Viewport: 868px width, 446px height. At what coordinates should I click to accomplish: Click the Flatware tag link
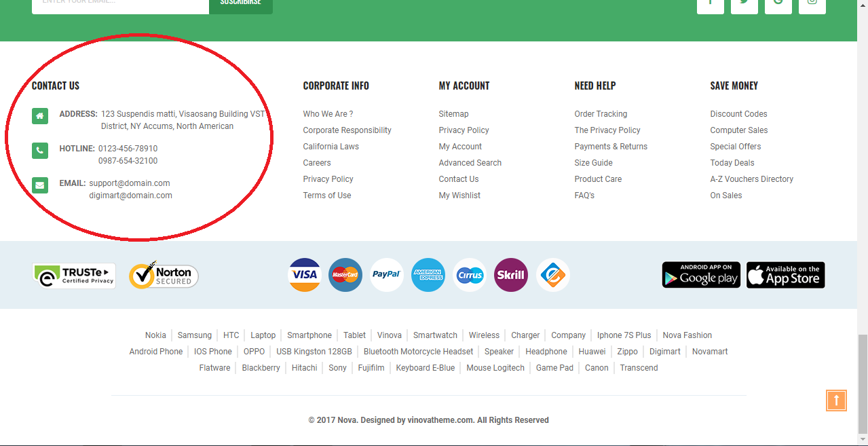[x=214, y=368]
